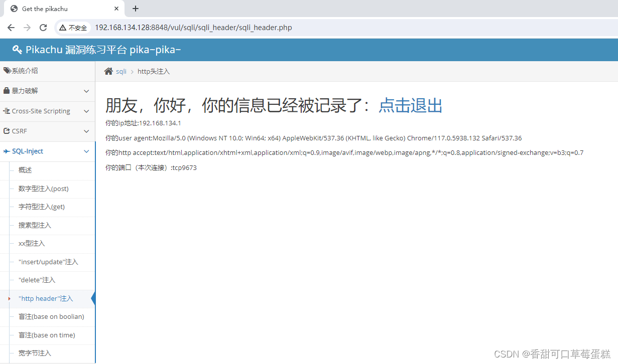
Task: Click the tag icon beside 系统介绍
Action: [x=7, y=71]
